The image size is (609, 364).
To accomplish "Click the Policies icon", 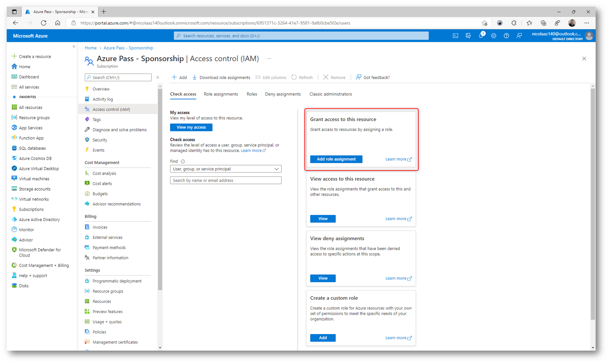I will click(87, 332).
